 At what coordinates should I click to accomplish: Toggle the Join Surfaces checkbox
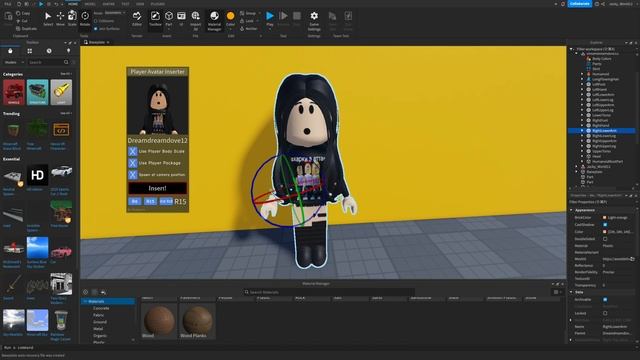96,29
